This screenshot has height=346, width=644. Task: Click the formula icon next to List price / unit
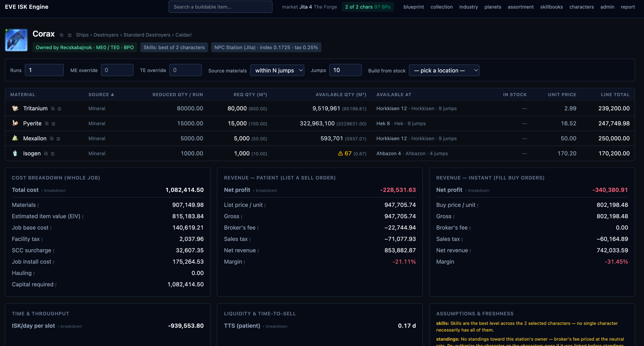tap(265, 205)
